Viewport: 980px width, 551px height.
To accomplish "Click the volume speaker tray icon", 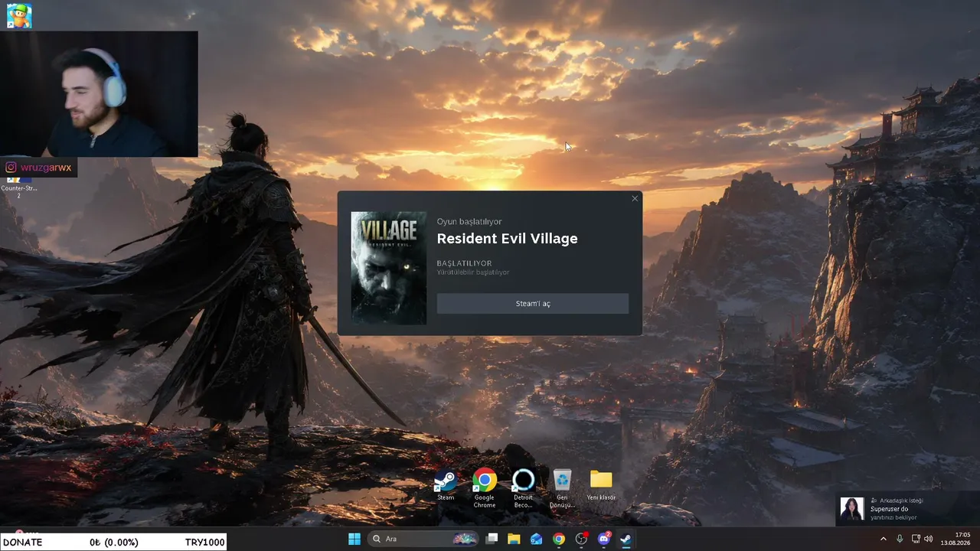I will click(929, 539).
